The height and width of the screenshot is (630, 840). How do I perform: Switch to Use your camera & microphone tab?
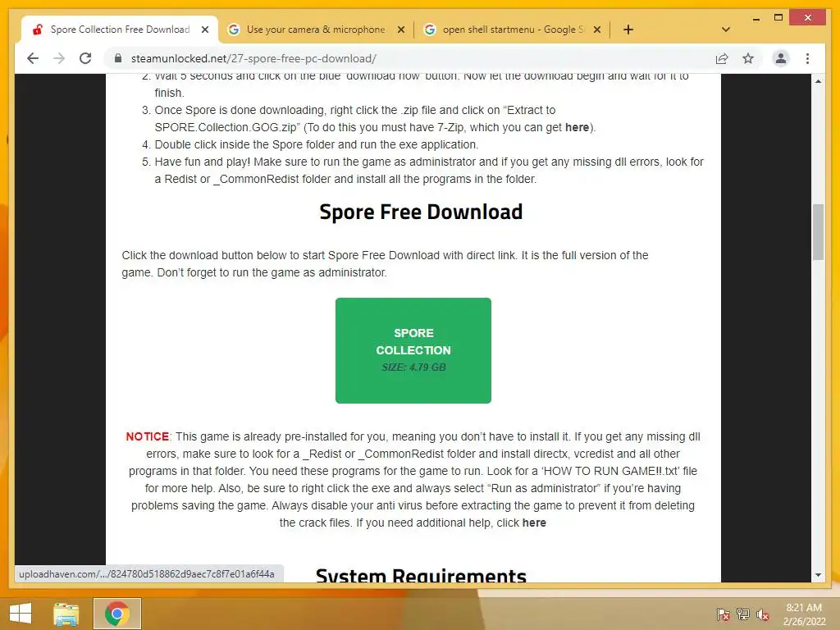click(x=316, y=30)
